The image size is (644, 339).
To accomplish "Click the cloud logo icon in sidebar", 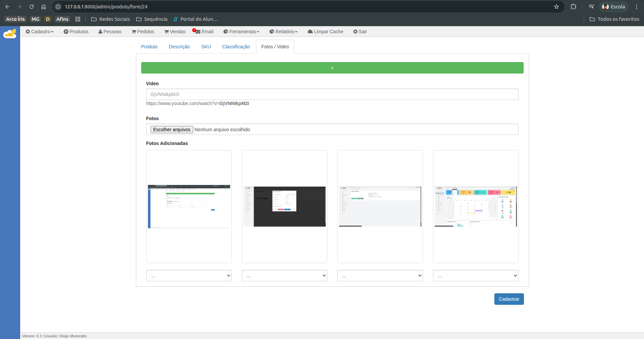I will click(10, 34).
